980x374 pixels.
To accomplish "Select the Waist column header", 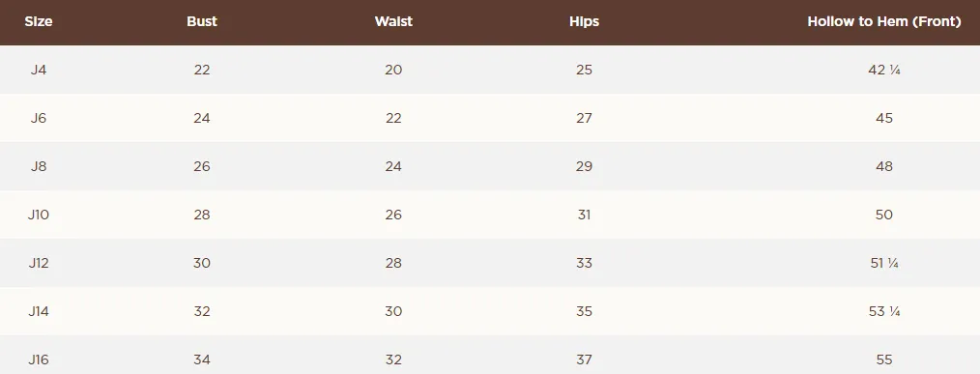I will [x=393, y=21].
